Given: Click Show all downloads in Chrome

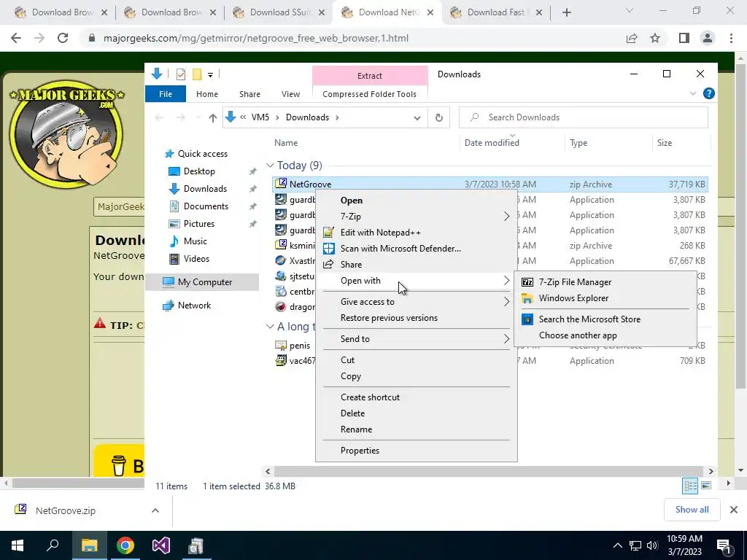Looking at the screenshot, I should (692, 510).
